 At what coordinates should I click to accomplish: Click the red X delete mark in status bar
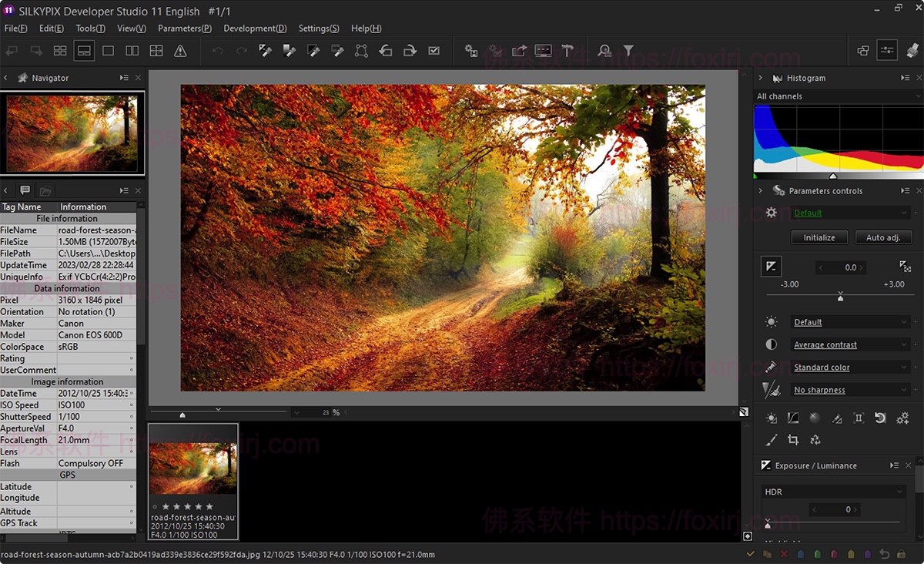[x=783, y=553]
